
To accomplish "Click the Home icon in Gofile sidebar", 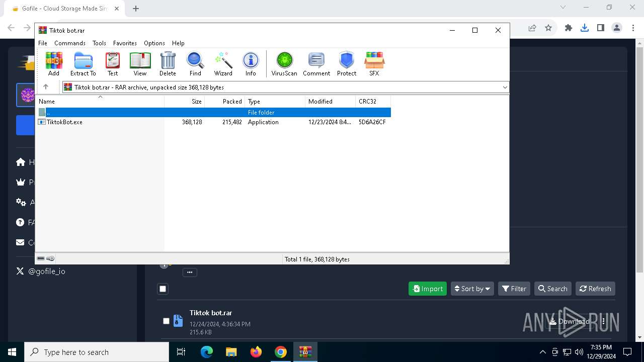I will click(21, 162).
